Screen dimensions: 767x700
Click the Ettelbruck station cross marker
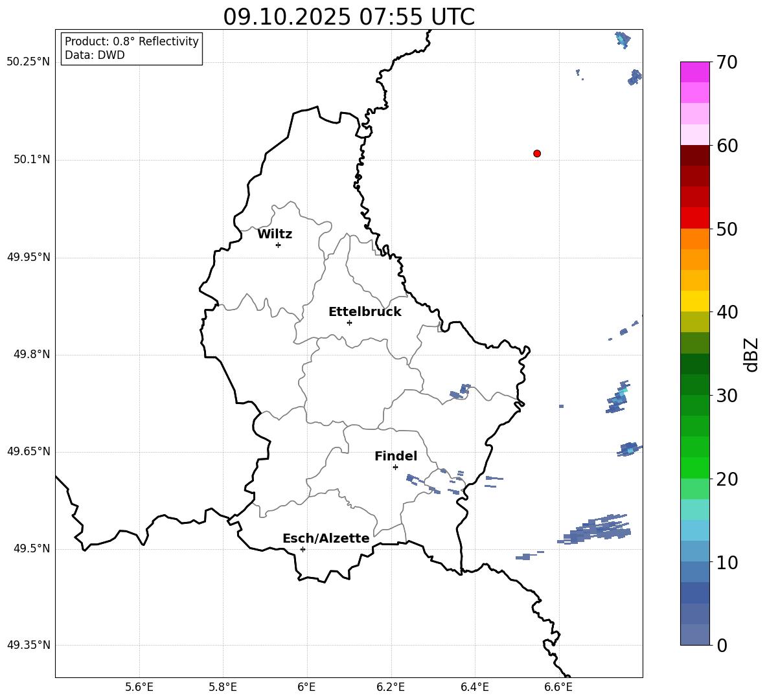(349, 322)
